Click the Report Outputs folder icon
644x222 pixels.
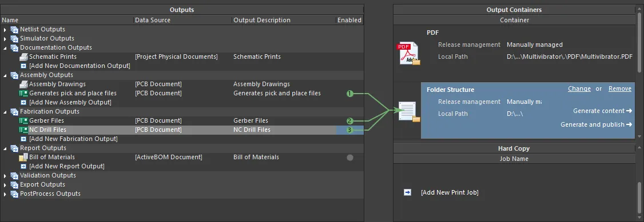[x=14, y=148]
